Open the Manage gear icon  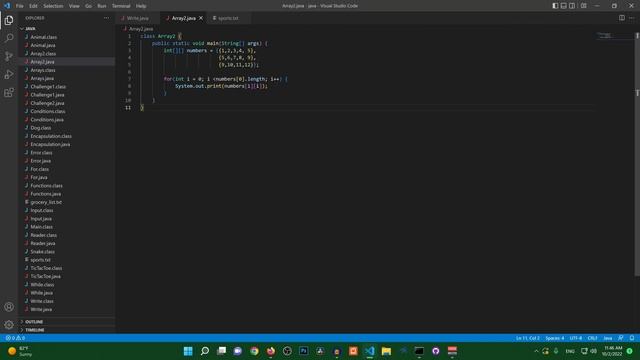pyautogui.click(x=9, y=325)
